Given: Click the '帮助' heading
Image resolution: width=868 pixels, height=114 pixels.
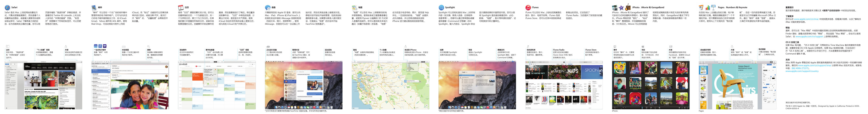Looking at the screenshot, I should tap(788, 28).
